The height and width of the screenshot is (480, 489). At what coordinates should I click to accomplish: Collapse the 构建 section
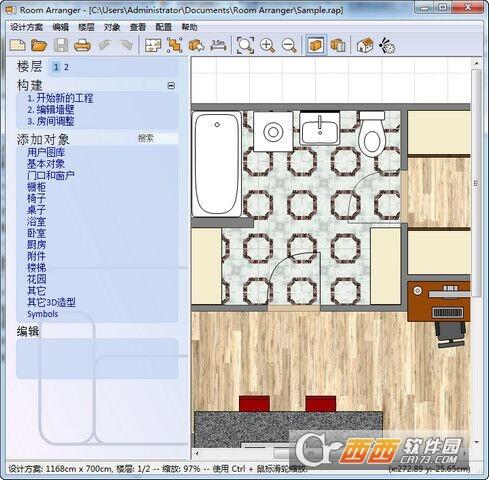pyautogui.click(x=171, y=85)
